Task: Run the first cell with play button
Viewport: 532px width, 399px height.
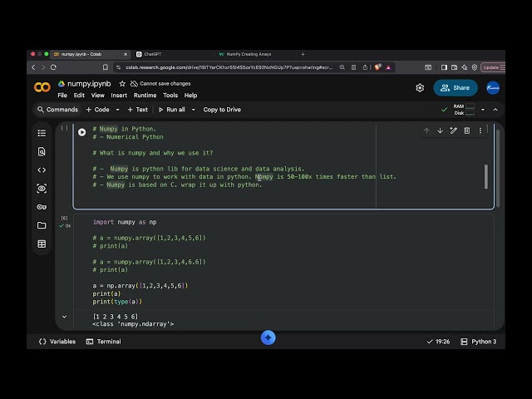Action: (x=81, y=132)
